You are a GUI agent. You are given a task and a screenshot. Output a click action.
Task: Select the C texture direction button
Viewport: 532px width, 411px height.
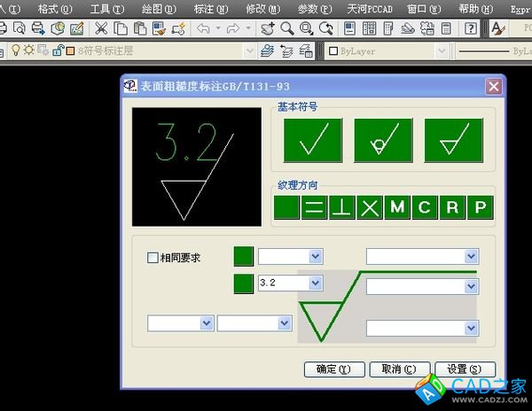tap(425, 208)
